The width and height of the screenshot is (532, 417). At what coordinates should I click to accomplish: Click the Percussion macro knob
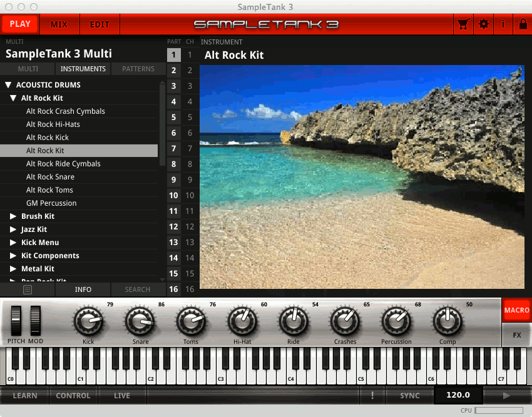(396, 321)
